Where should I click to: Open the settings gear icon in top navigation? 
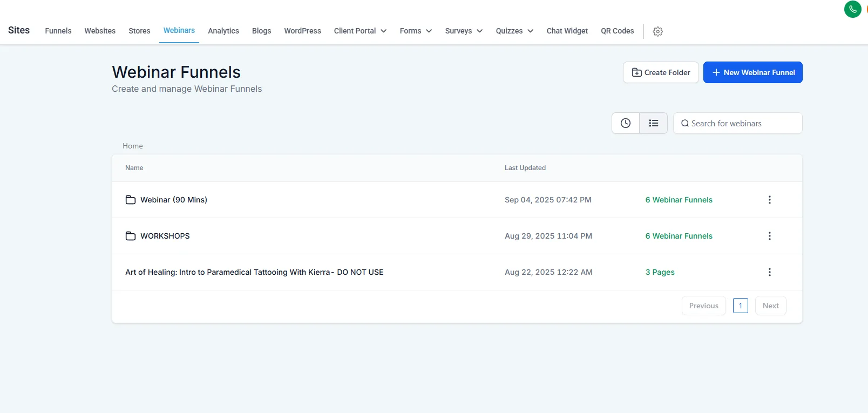[657, 31]
